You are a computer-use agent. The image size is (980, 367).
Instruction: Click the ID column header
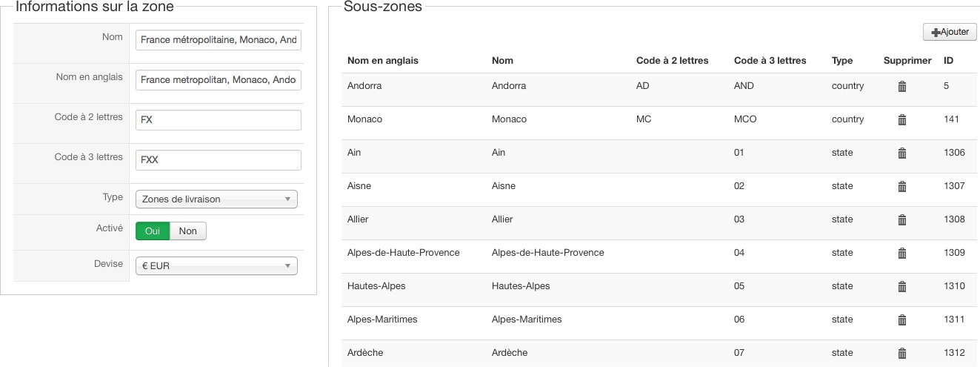pos(948,61)
